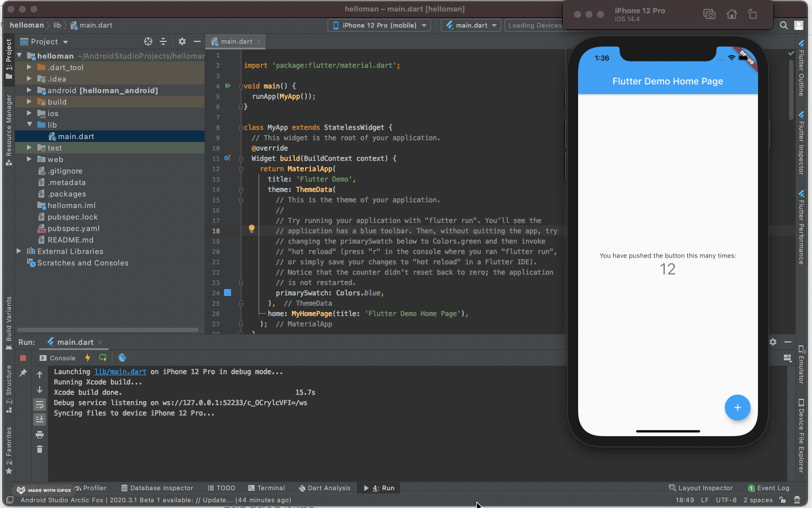Open Run panel settings gear
The height and width of the screenshot is (508, 812).
pos(773,342)
